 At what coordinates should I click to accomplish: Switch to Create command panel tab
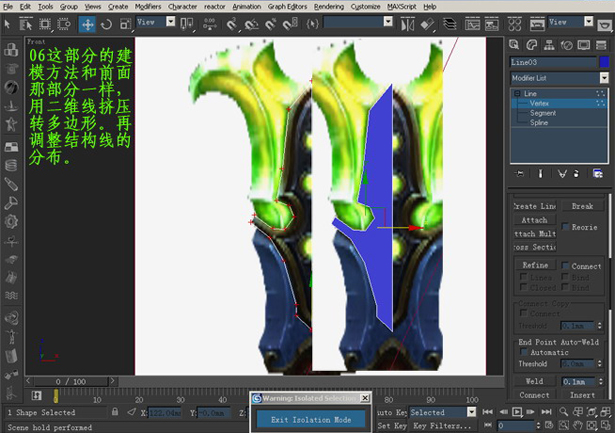point(514,45)
